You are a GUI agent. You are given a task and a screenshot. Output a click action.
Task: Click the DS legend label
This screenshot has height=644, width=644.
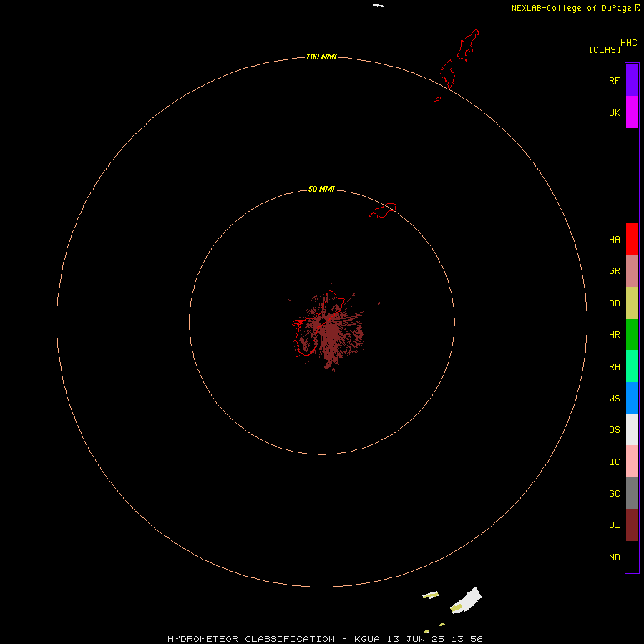tap(614, 430)
